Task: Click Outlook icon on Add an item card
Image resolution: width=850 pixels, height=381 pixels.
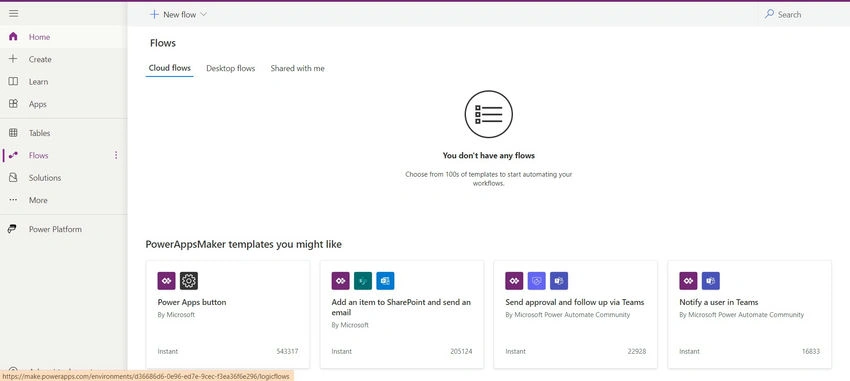Action: point(385,281)
